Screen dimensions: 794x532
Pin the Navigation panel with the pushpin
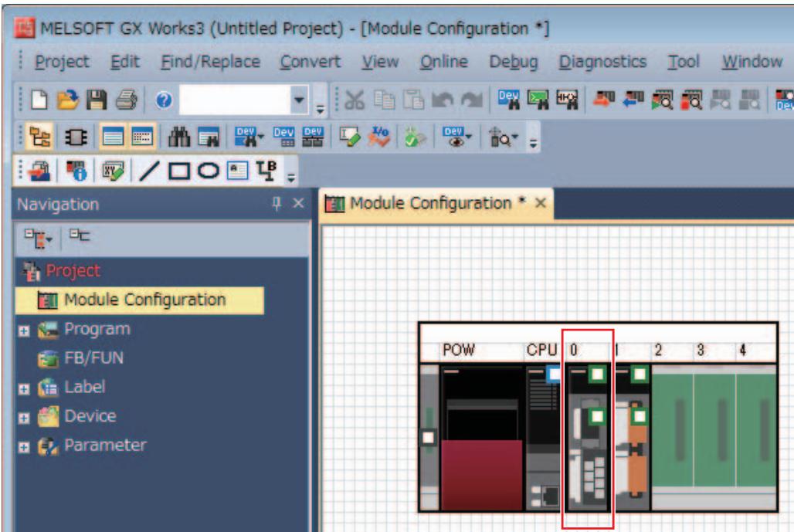tap(277, 204)
